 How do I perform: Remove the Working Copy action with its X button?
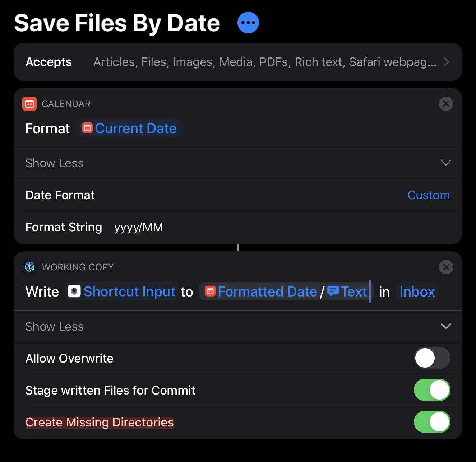pos(446,267)
